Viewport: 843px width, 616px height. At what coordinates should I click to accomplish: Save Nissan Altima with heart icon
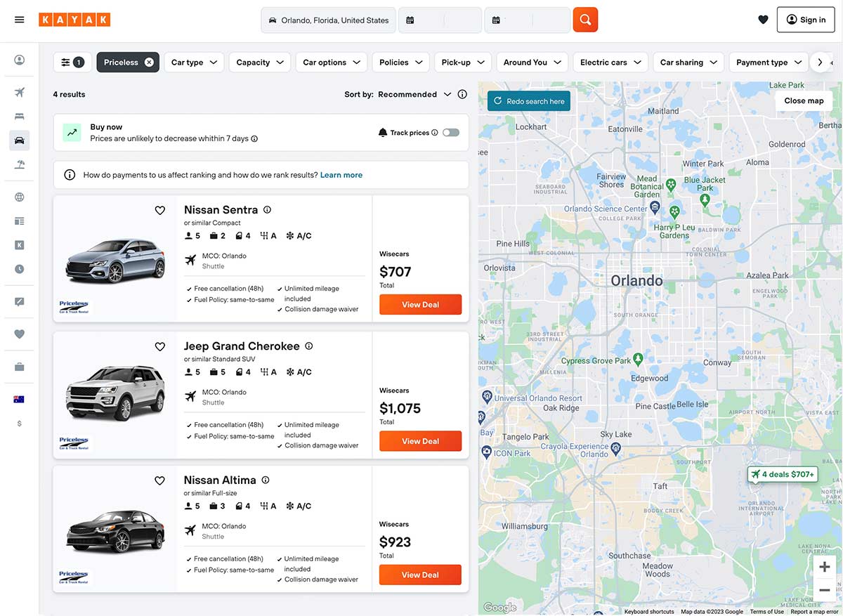pyautogui.click(x=160, y=480)
